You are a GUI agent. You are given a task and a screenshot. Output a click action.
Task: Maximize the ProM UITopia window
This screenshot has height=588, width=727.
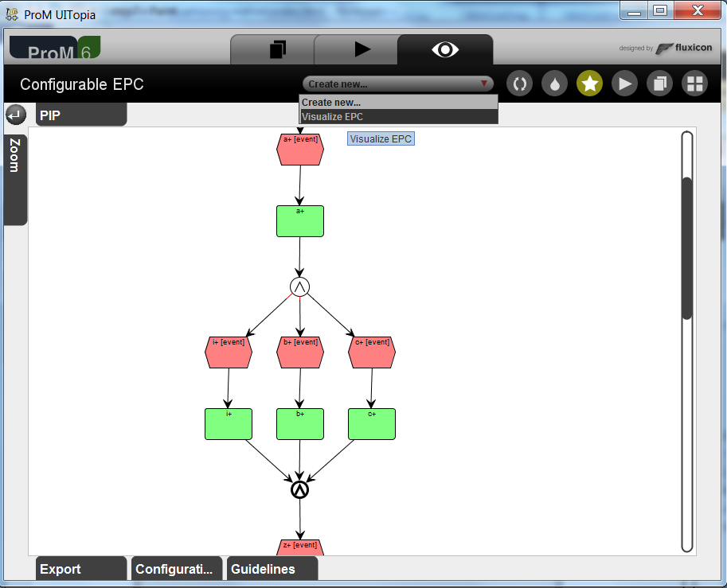(660, 10)
